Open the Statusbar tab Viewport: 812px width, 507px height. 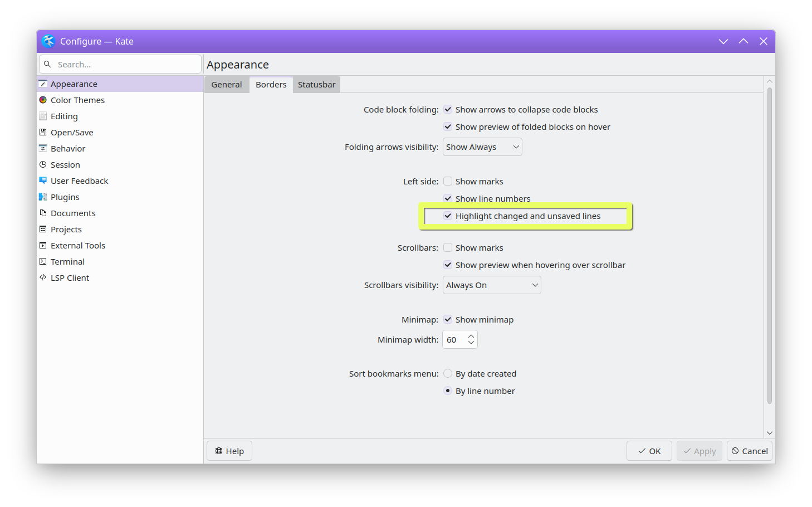[x=316, y=85]
